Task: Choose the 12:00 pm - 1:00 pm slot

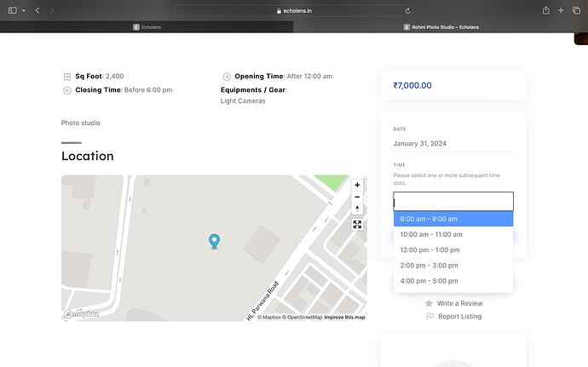Action: point(453,249)
